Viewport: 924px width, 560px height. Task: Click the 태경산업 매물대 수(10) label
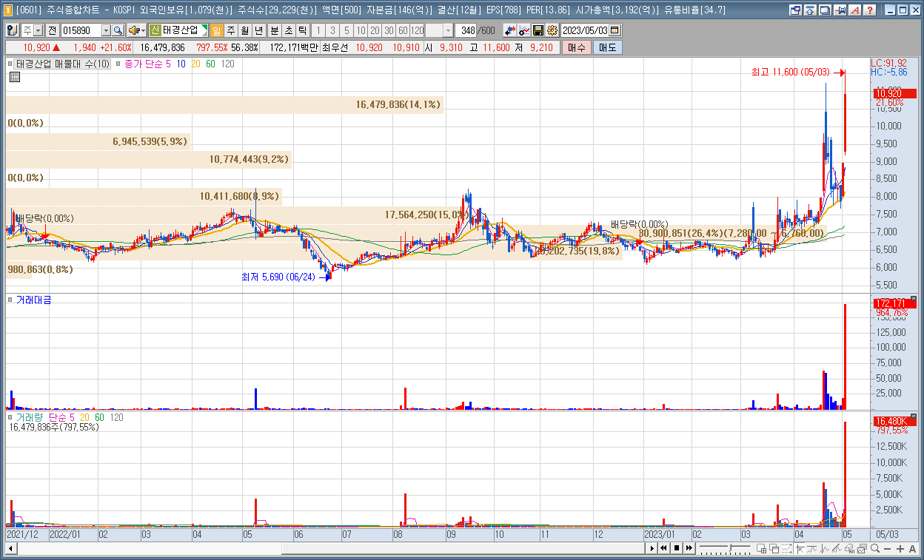63,64
